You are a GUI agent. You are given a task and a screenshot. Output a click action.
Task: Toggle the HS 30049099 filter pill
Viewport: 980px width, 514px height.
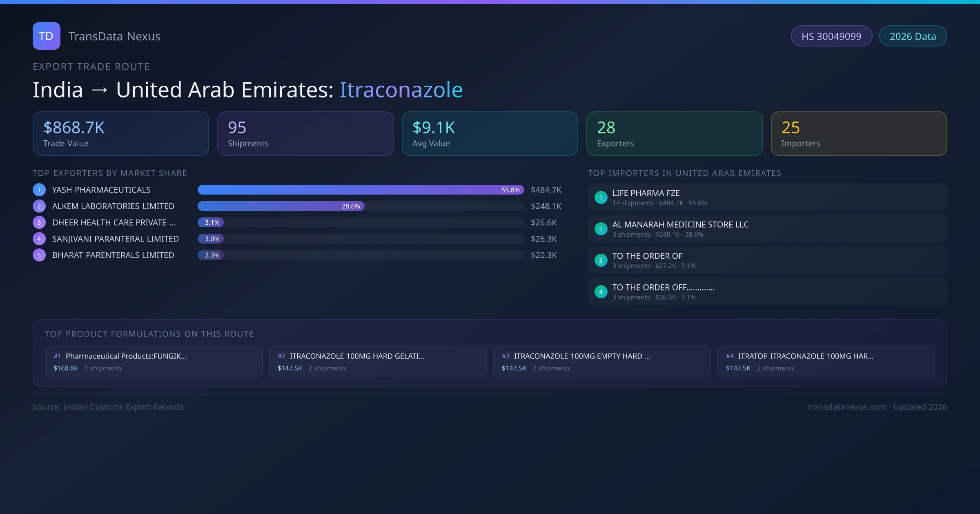(x=831, y=36)
